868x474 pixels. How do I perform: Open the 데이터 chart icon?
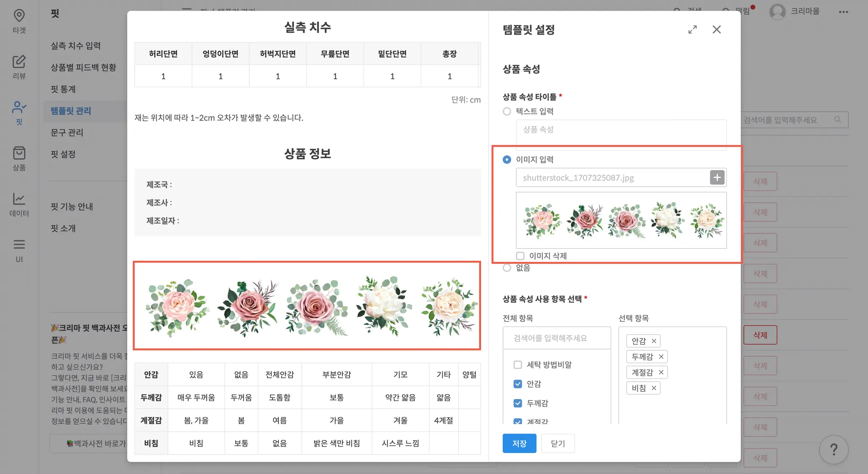click(x=19, y=199)
